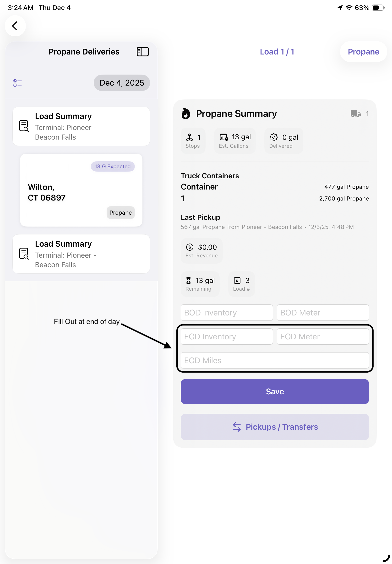Screen dimensions: 392x564
Task: Tap the Est. Gallons tile
Action: [234, 141]
